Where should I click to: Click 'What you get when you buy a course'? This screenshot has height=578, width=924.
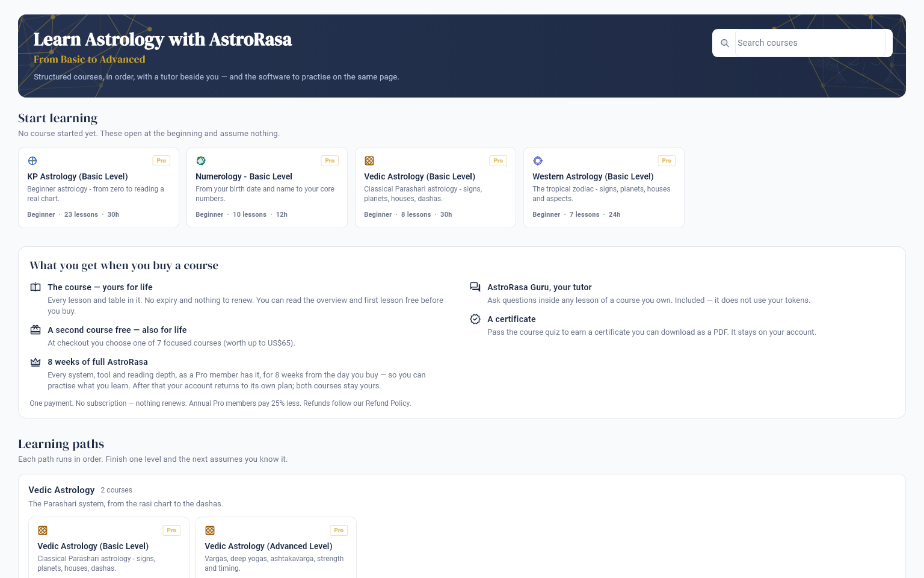tap(124, 266)
